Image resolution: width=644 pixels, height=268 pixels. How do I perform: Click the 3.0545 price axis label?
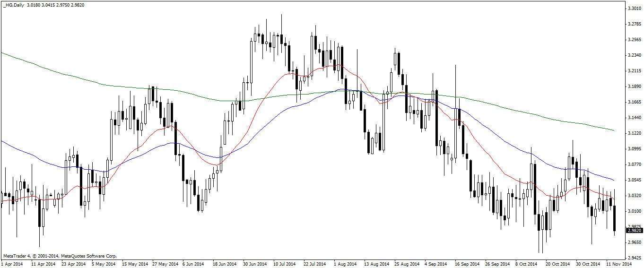(x=634, y=180)
